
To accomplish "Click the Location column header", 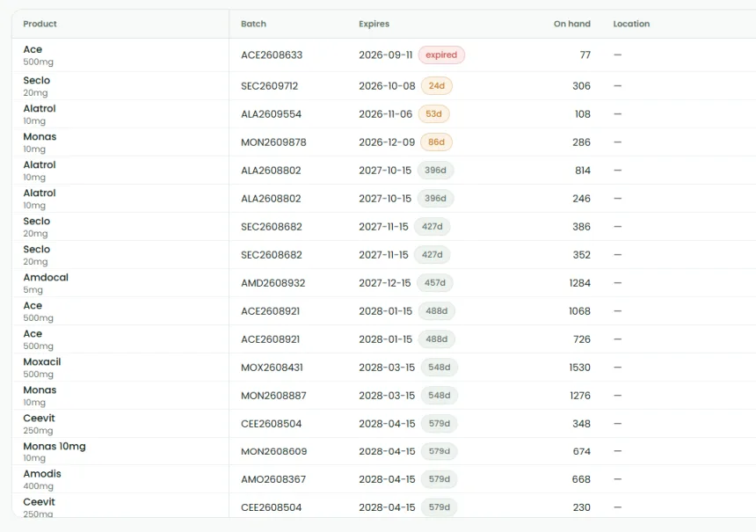I will coord(631,24).
